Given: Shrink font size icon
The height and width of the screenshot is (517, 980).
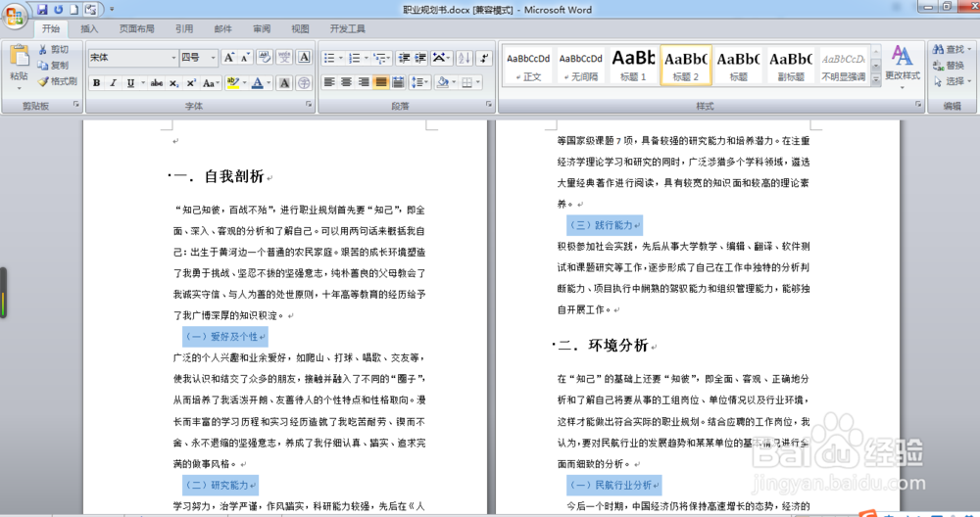Looking at the screenshot, I should click(x=245, y=58).
